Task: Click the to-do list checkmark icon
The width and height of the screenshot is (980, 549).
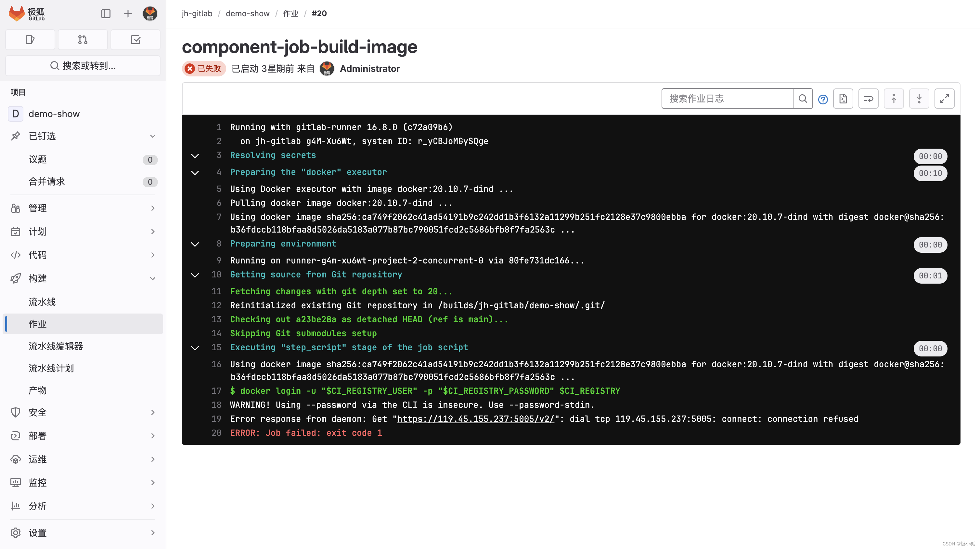Action: pyautogui.click(x=135, y=39)
